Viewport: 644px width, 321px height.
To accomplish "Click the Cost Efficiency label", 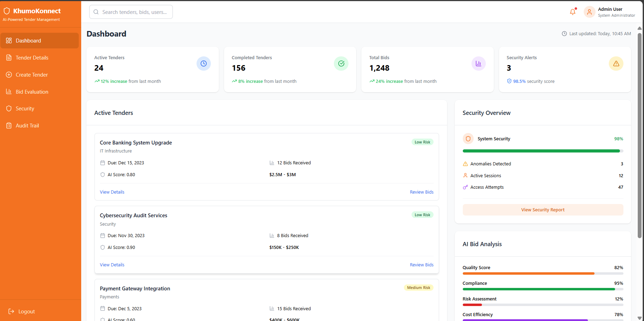I will 477,314.
